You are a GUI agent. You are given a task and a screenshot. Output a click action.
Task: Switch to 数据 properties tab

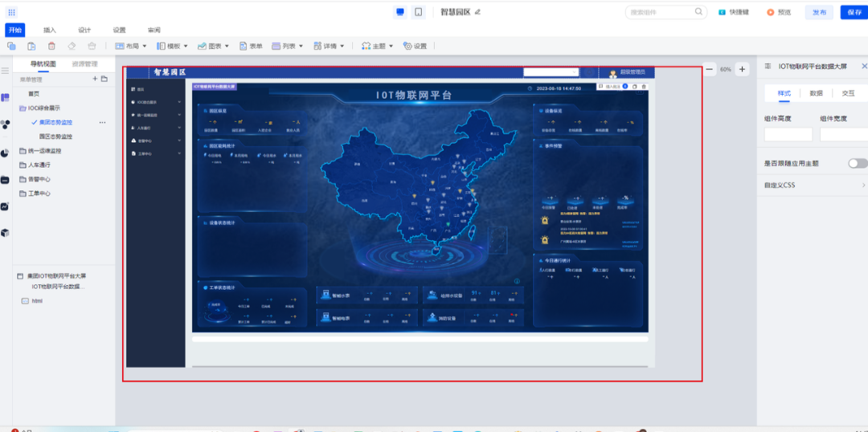tap(816, 93)
